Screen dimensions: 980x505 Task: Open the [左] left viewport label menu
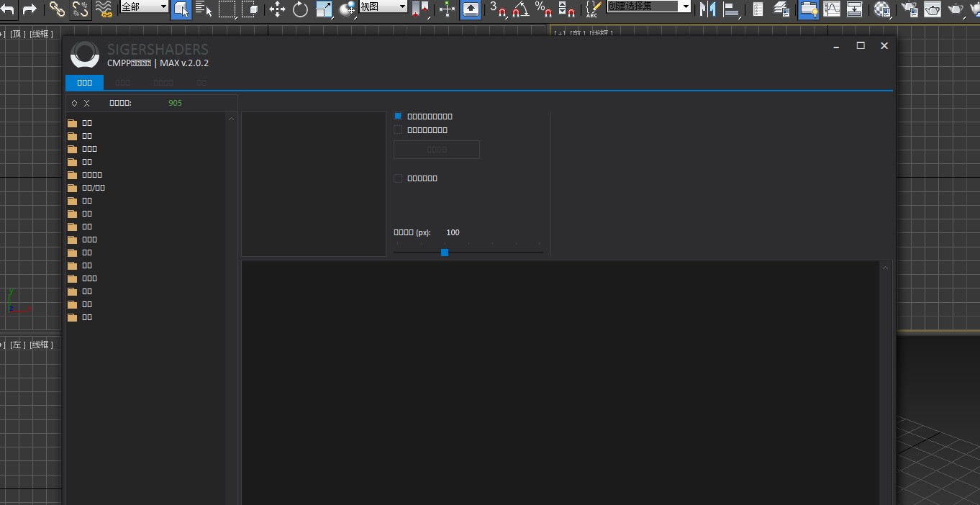point(18,345)
